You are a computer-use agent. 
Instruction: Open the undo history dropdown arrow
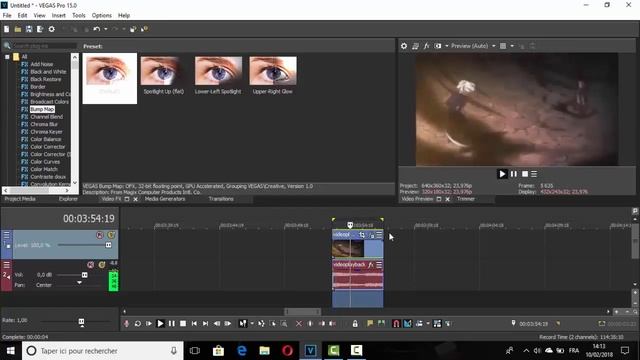[x=106, y=29]
